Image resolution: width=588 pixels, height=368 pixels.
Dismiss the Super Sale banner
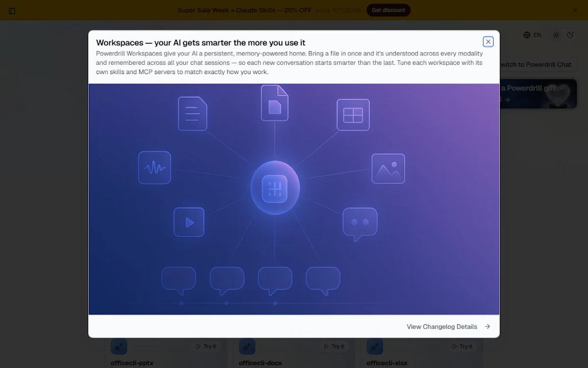click(x=575, y=10)
